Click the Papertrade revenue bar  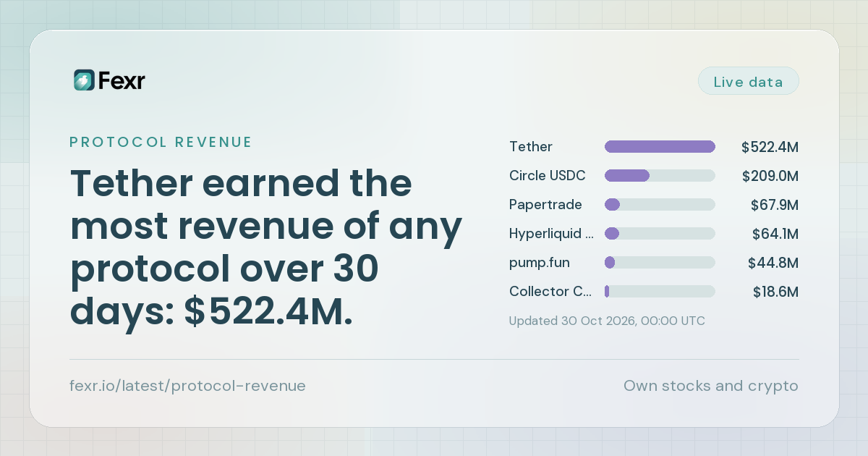click(660, 205)
